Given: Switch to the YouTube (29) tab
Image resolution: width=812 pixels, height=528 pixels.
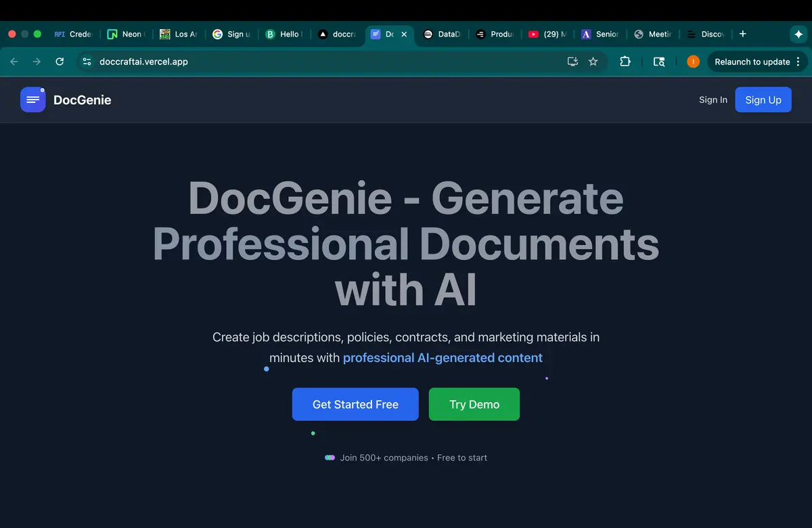Looking at the screenshot, I should click(547, 34).
